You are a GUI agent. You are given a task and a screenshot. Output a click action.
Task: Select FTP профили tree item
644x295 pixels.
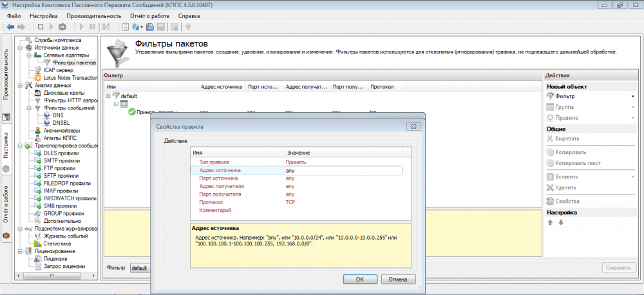pos(59,169)
